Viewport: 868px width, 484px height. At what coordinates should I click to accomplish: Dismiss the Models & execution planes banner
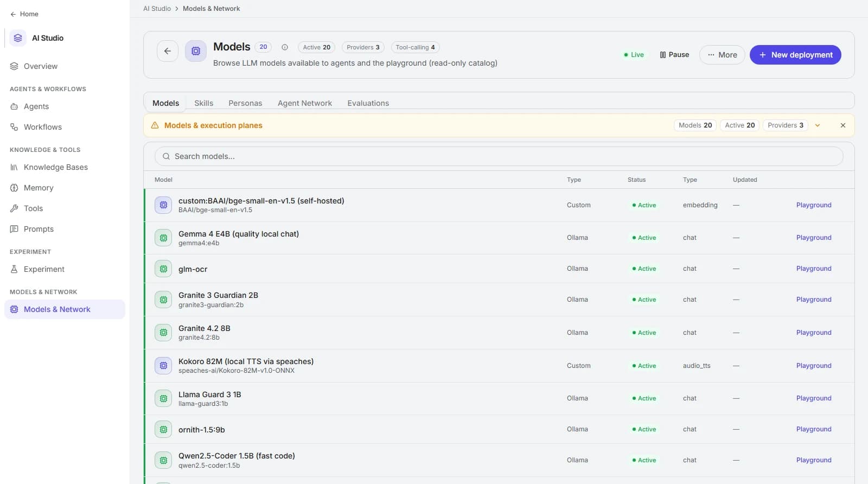click(x=843, y=125)
